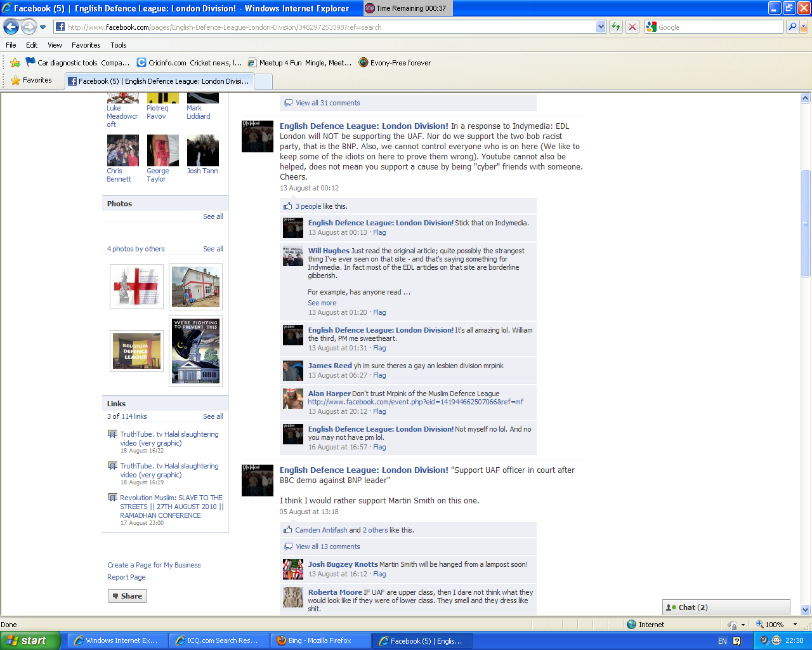This screenshot has height=650, width=812.
Task: Click the Windows Start button
Action: (x=30, y=640)
